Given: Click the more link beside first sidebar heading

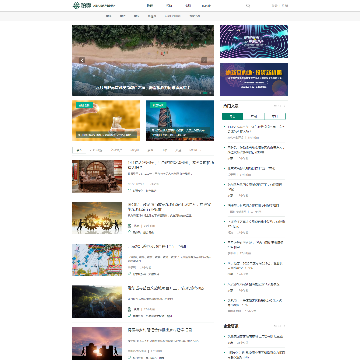Looking at the screenshot, I should click(279, 106).
